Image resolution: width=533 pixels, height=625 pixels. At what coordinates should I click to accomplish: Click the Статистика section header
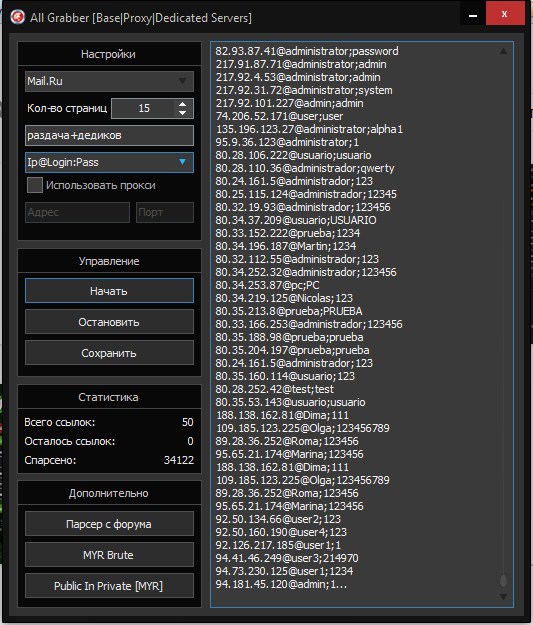(x=109, y=397)
